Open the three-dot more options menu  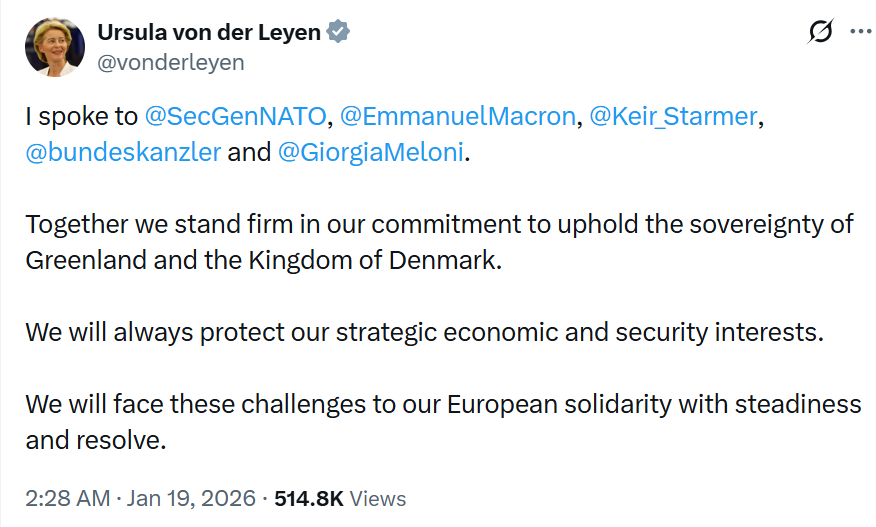pyautogui.click(x=860, y=32)
